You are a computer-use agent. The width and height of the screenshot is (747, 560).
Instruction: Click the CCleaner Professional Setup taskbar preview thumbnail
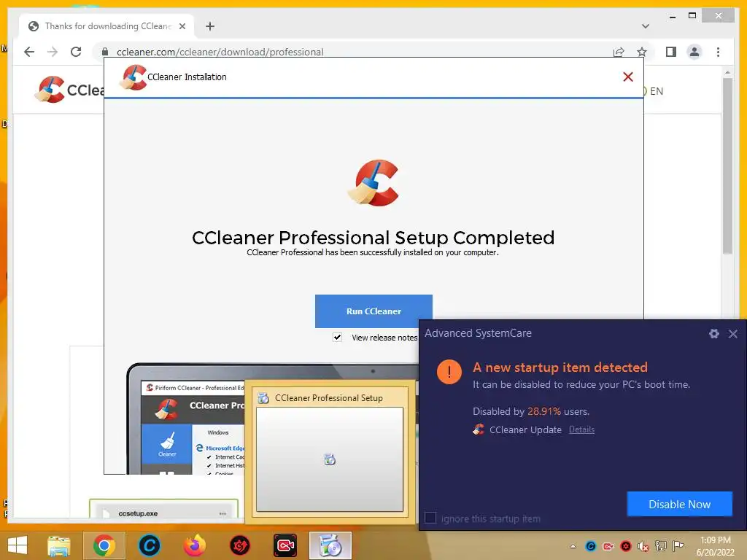(330, 452)
